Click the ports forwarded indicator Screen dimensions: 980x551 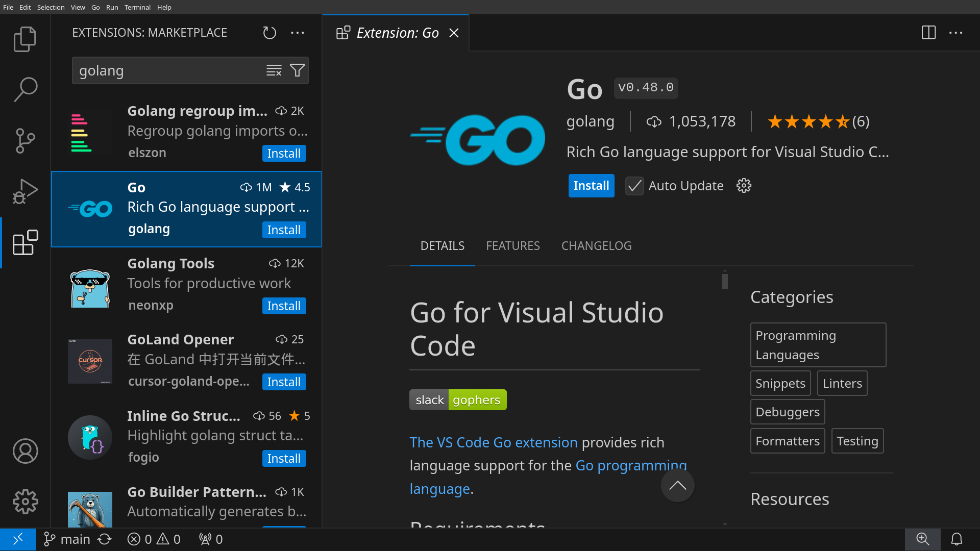point(211,539)
